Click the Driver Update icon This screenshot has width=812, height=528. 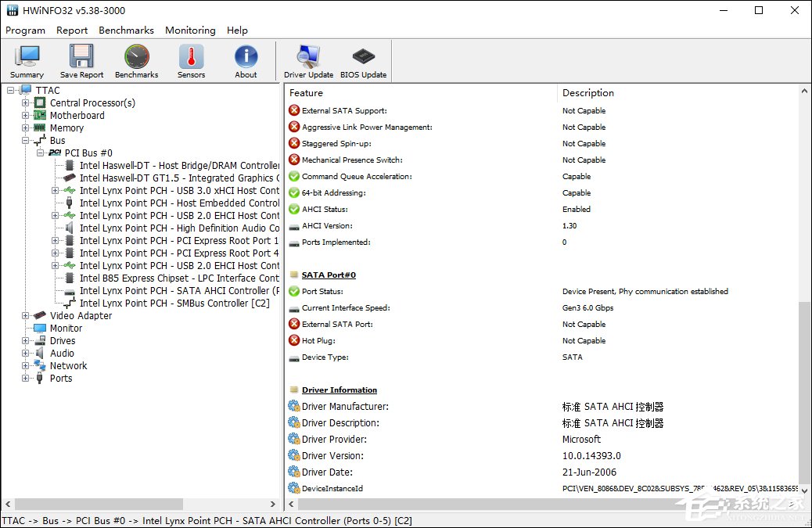308,60
